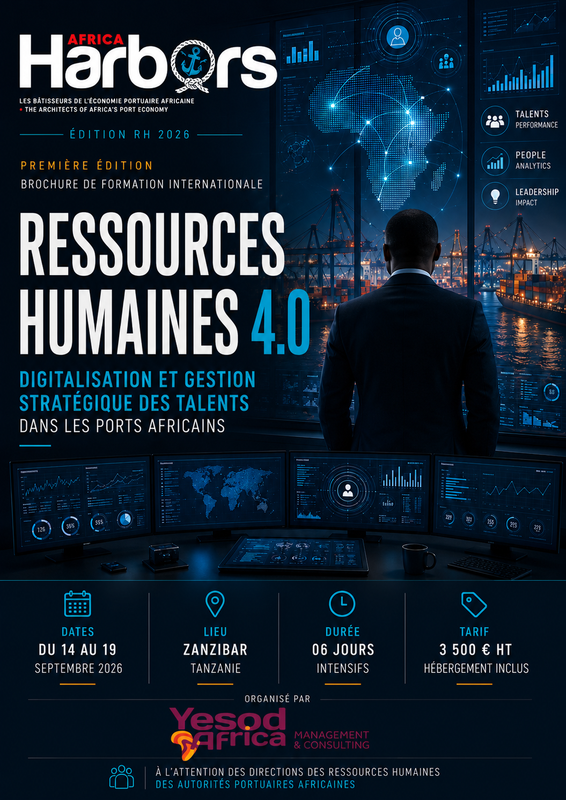Click the Yesod Africa logo

click(x=228, y=733)
